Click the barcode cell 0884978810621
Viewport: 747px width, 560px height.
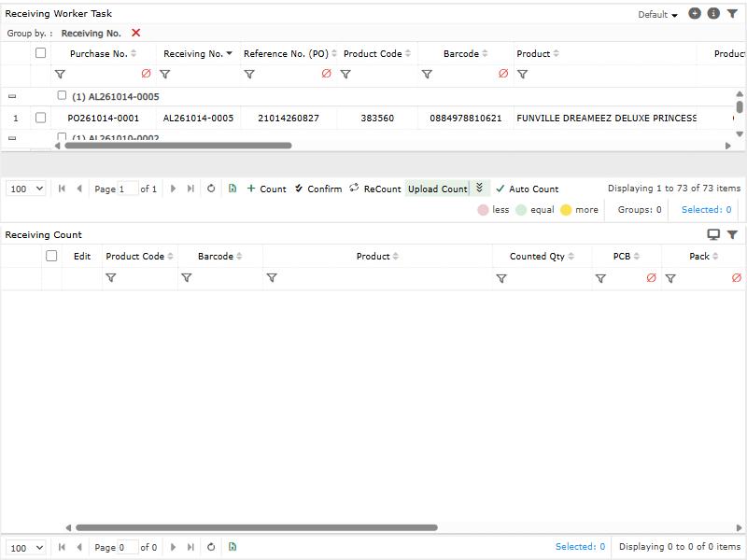pos(465,119)
